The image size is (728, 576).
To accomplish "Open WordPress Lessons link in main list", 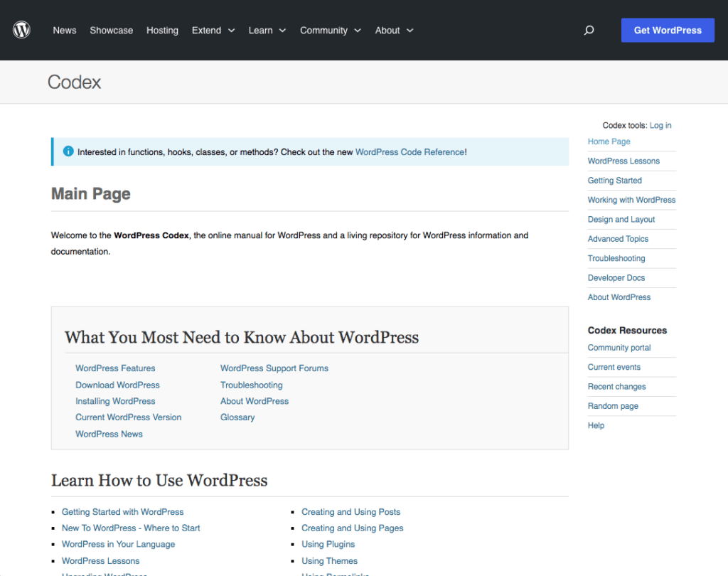I will [x=100, y=560].
